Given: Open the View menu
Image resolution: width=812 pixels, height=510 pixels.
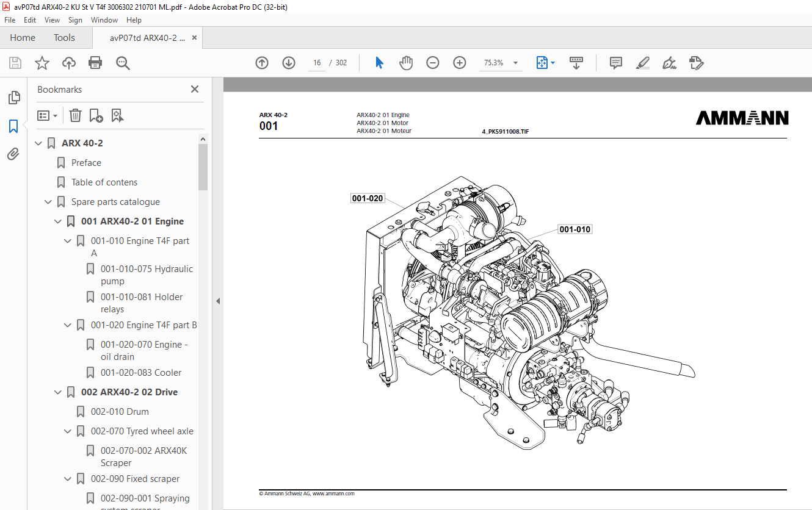Looking at the screenshot, I should point(52,20).
